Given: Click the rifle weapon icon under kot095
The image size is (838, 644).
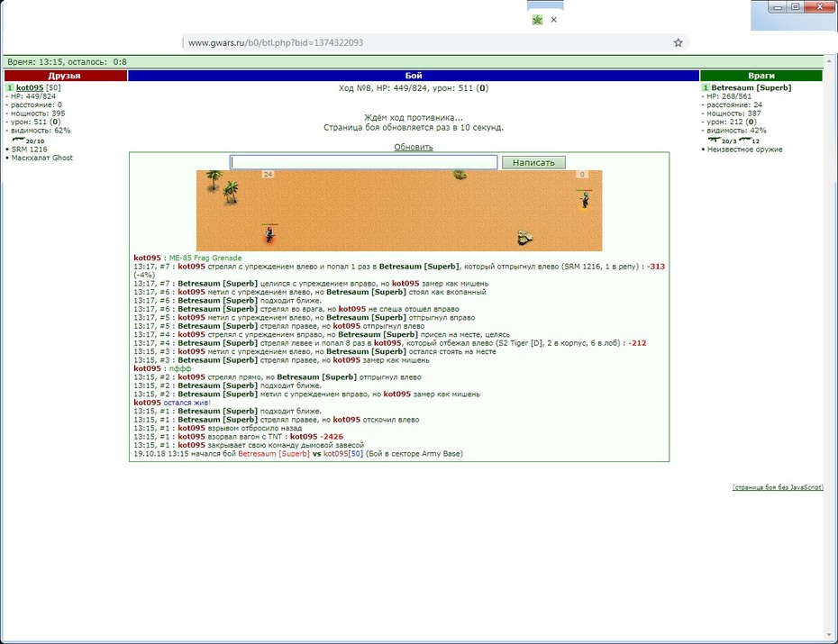Looking at the screenshot, I should click(19, 140).
